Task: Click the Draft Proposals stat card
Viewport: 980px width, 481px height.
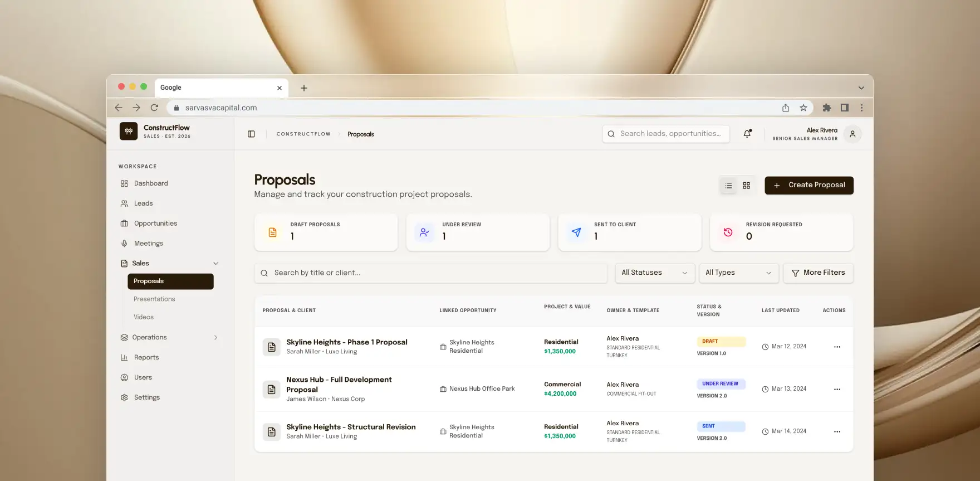Action: click(x=326, y=232)
